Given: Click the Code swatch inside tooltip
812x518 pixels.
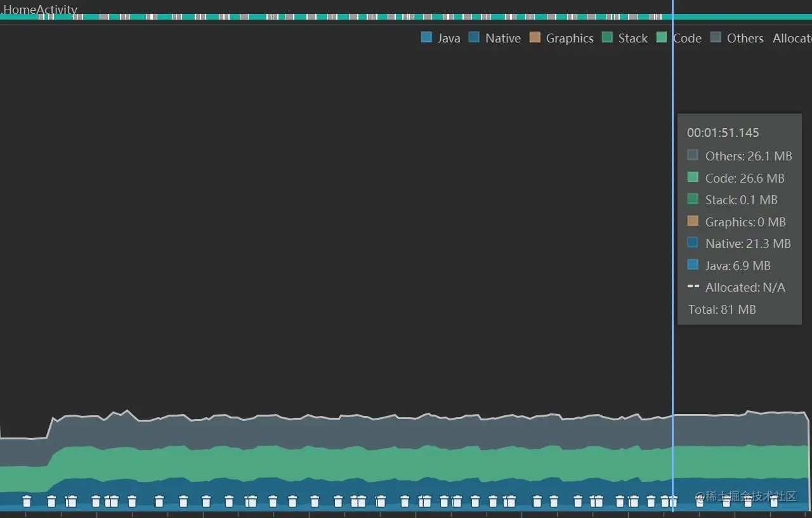Looking at the screenshot, I should pos(693,177).
